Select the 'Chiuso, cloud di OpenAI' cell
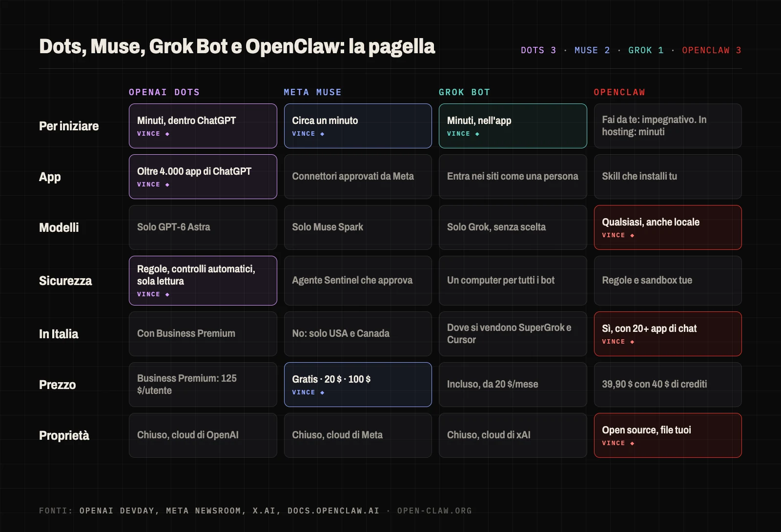Viewport: 781px width, 532px height. click(x=203, y=435)
